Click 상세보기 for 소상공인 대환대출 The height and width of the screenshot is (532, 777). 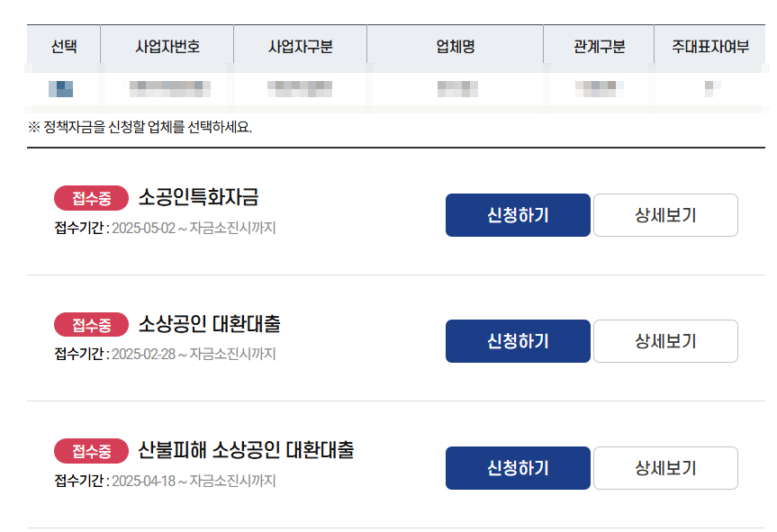click(665, 341)
